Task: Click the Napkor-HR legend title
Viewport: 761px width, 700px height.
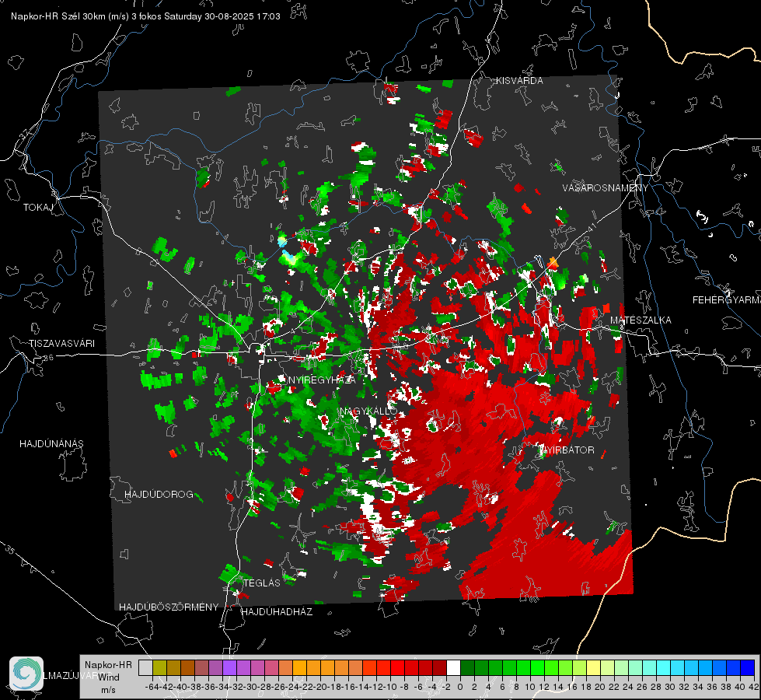Action: [x=108, y=665]
